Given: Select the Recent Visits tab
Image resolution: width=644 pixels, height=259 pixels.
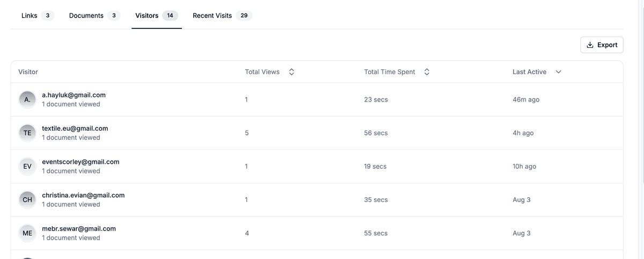Looking at the screenshot, I should tap(213, 16).
